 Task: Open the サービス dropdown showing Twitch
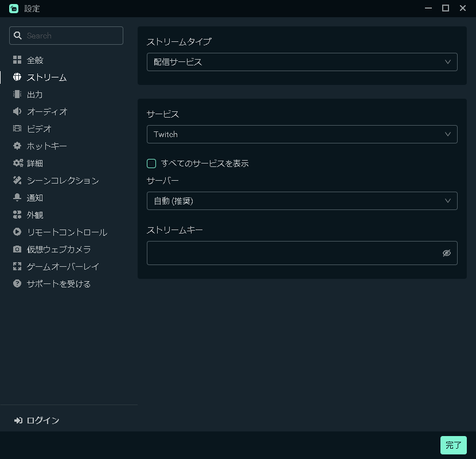tap(302, 134)
